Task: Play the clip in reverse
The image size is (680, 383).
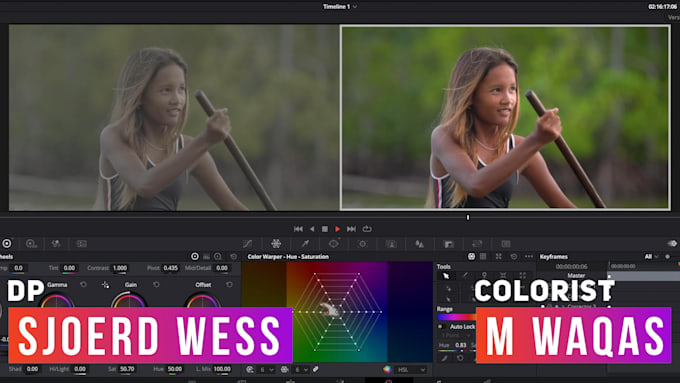Action: [312, 229]
